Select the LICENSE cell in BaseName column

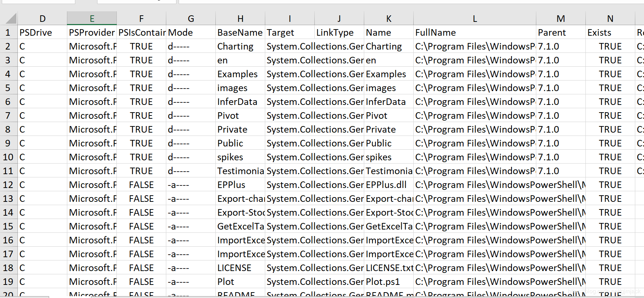(240, 268)
